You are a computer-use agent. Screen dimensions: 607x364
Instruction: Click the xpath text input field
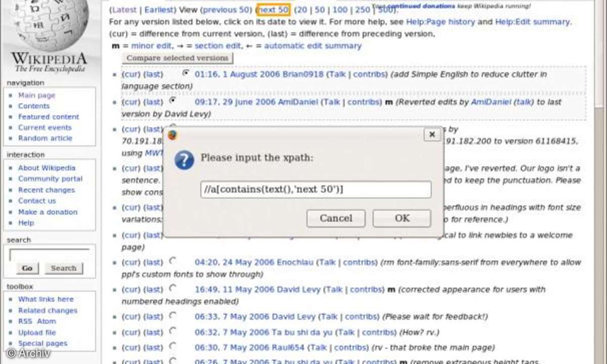[x=316, y=190]
